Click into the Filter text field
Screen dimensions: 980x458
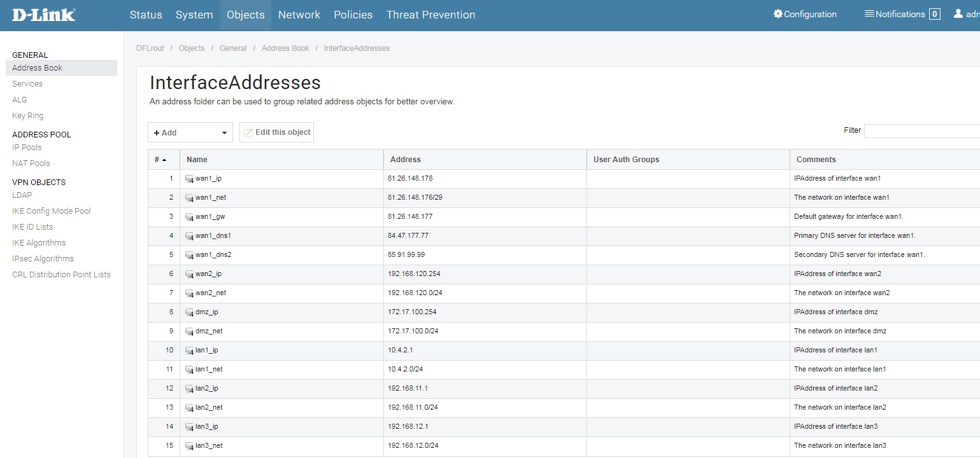pos(921,130)
